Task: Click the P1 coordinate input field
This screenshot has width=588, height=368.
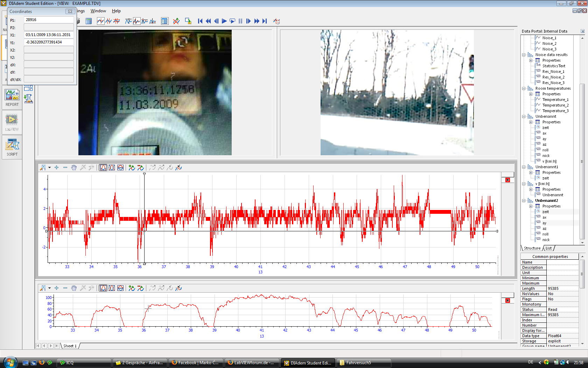Action: coord(49,20)
